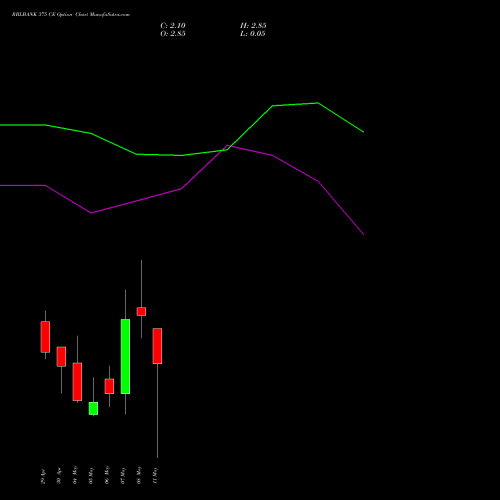Click the high value 'H: 2.85'
The height and width of the screenshot is (500, 500).
click(253, 26)
